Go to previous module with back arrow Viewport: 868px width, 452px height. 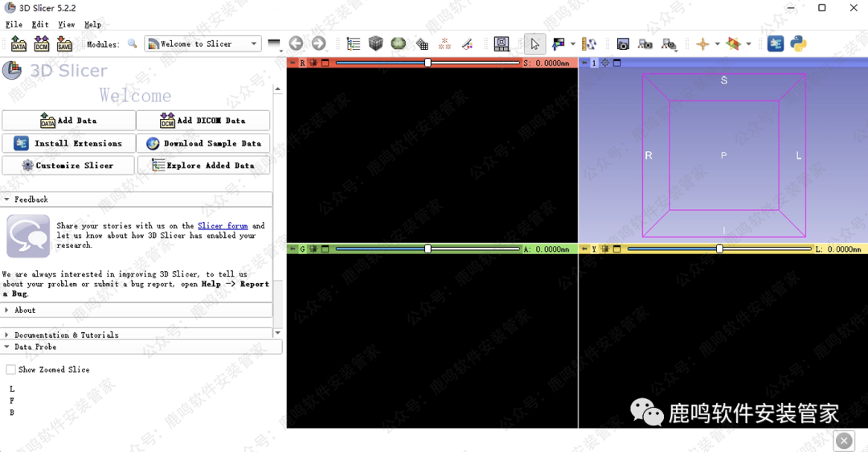297,44
